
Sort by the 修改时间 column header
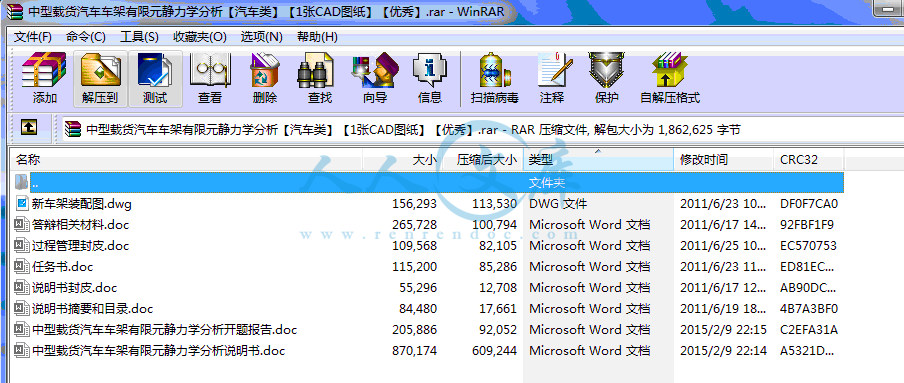pos(724,160)
